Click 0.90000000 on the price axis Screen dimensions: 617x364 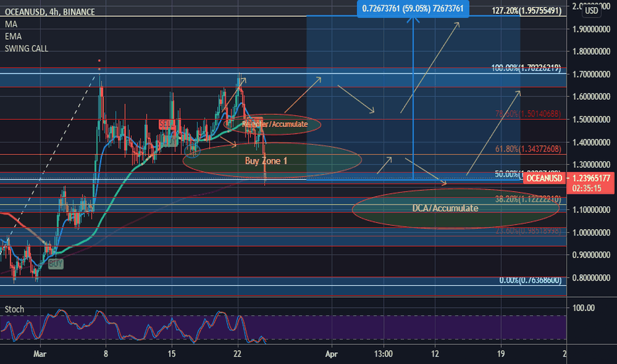click(x=591, y=255)
